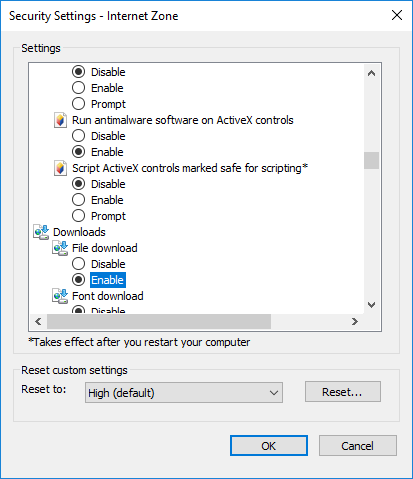Click the vertical scrollbar down arrow
This screenshot has width=413, height=479.
(x=371, y=304)
